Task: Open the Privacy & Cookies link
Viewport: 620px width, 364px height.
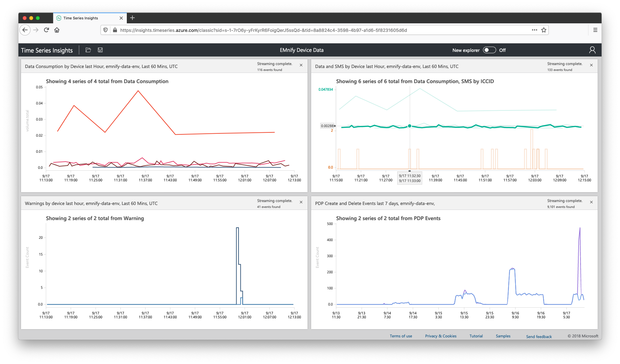Action: [x=441, y=336]
